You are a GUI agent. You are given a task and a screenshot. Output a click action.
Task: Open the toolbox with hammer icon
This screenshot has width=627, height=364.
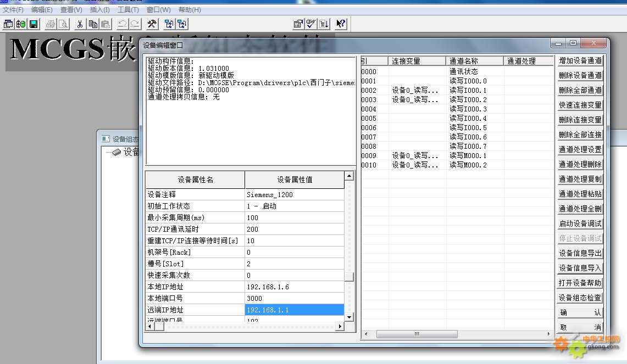click(152, 24)
